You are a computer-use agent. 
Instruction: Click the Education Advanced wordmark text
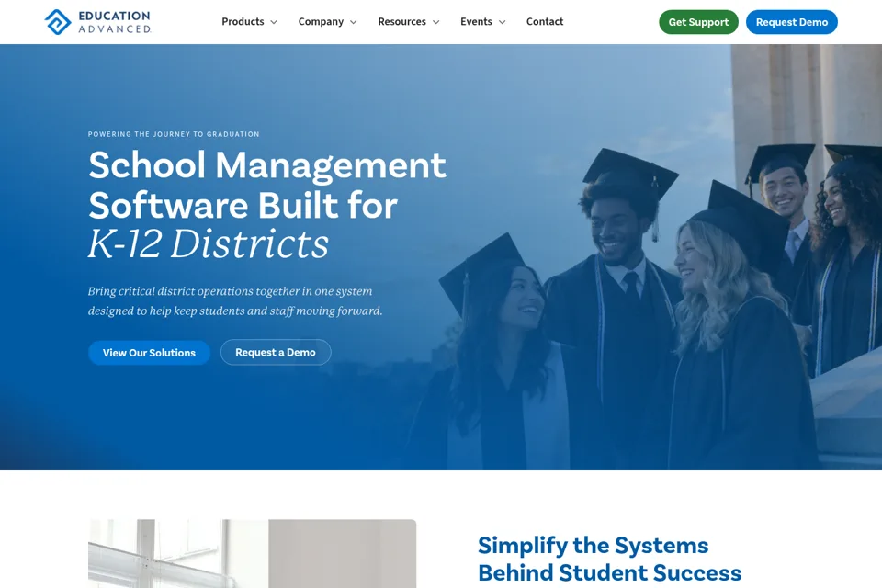click(115, 22)
